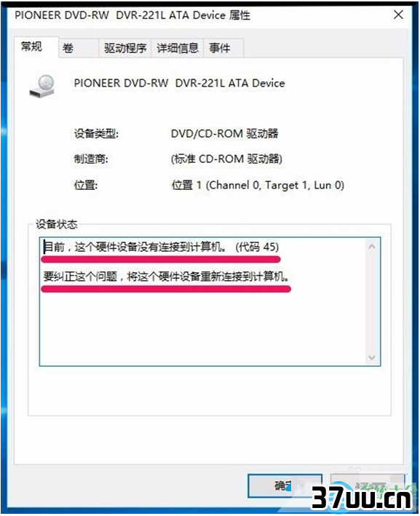Click the status box scroll down arrow

point(372,357)
